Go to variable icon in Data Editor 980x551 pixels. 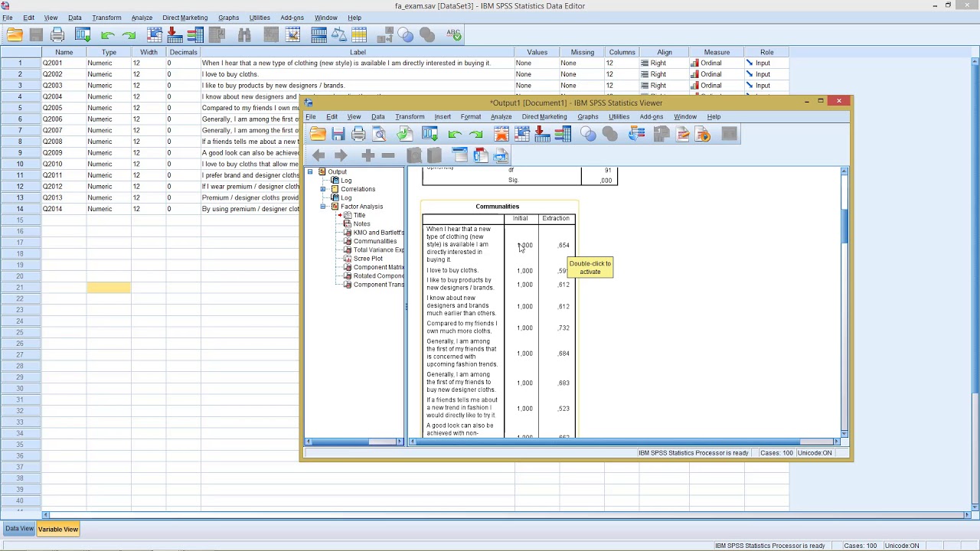(x=175, y=34)
